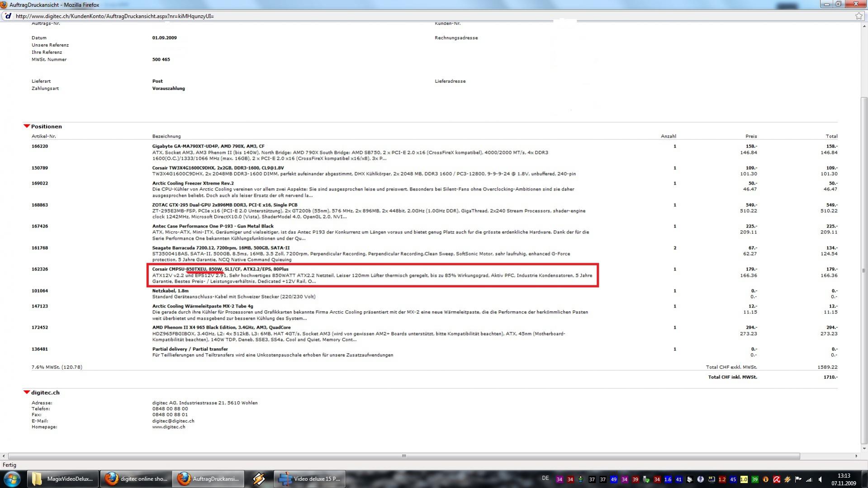Select Netzkabel, 1.8m item title
Viewport: 868px width, 488px height.
pyautogui.click(x=171, y=291)
